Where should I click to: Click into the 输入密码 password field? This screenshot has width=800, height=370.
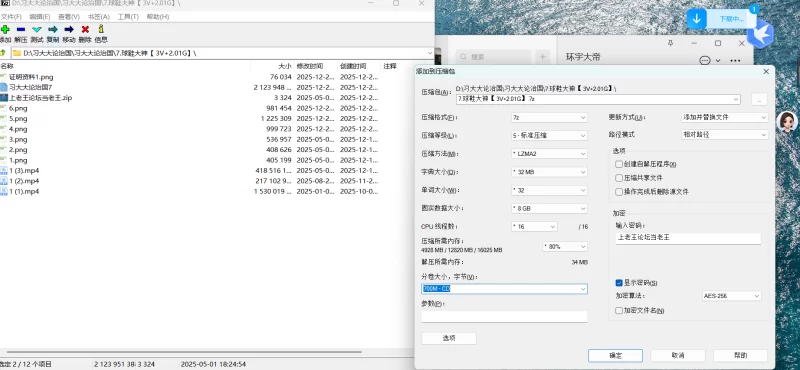click(688, 238)
